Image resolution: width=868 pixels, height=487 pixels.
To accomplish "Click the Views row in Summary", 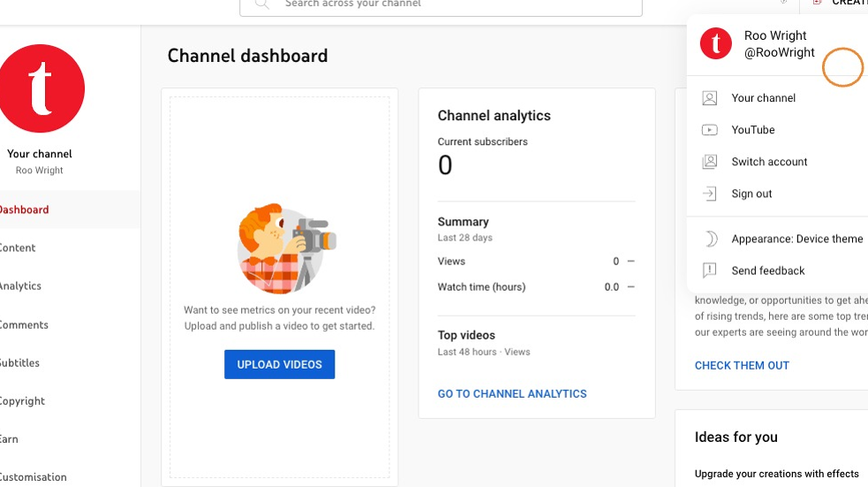I will coord(536,261).
